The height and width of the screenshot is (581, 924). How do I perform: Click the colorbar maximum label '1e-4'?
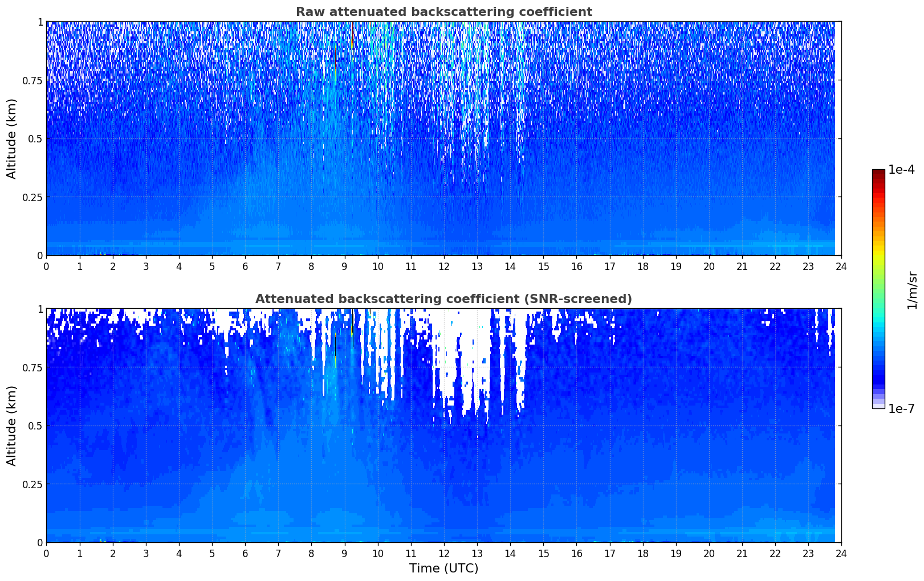tap(901, 170)
